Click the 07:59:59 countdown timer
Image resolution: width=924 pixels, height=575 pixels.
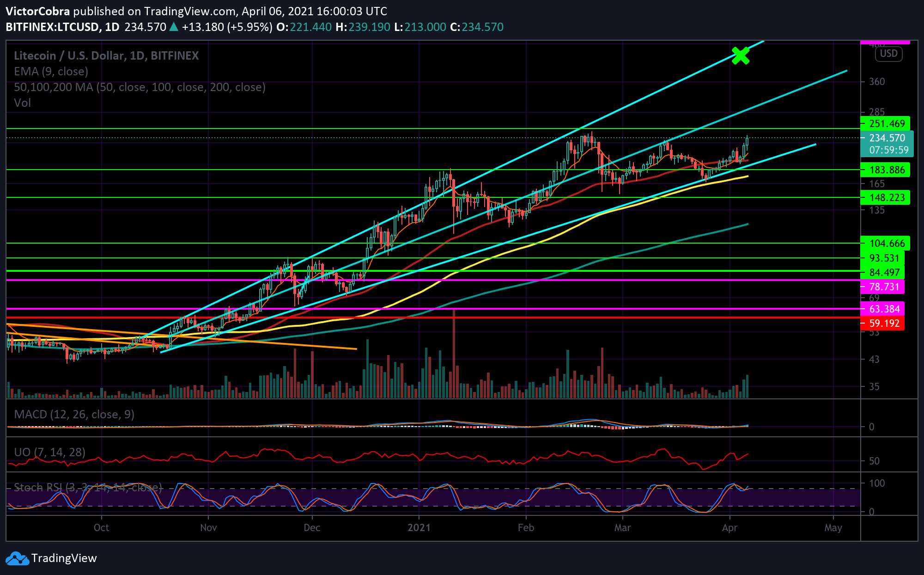click(x=888, y=150)
